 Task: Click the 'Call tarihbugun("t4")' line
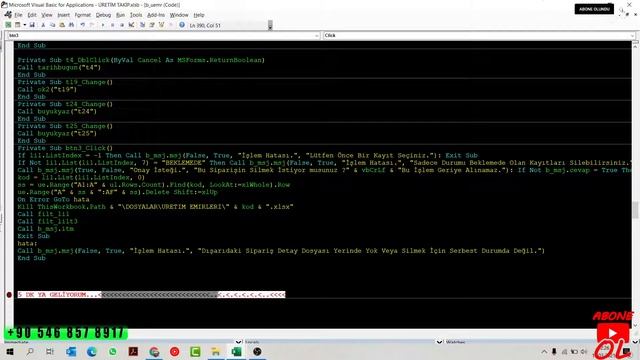click(59, 67)
